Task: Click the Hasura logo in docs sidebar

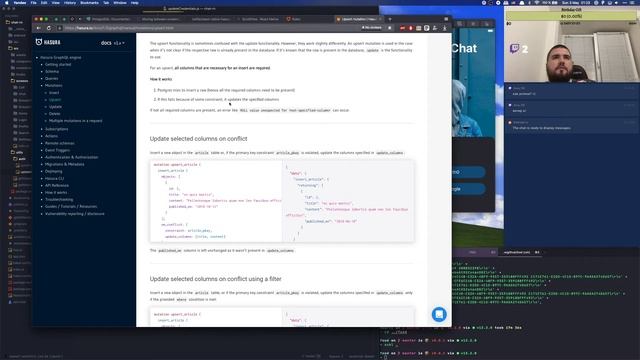Action: click(x=48, y=42)
